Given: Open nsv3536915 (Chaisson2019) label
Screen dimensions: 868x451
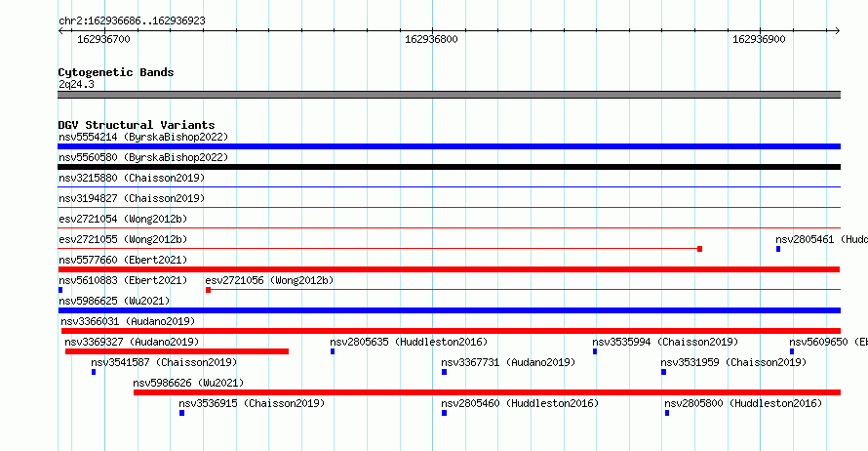Looking at the screenshot, I should coord(252,403).
